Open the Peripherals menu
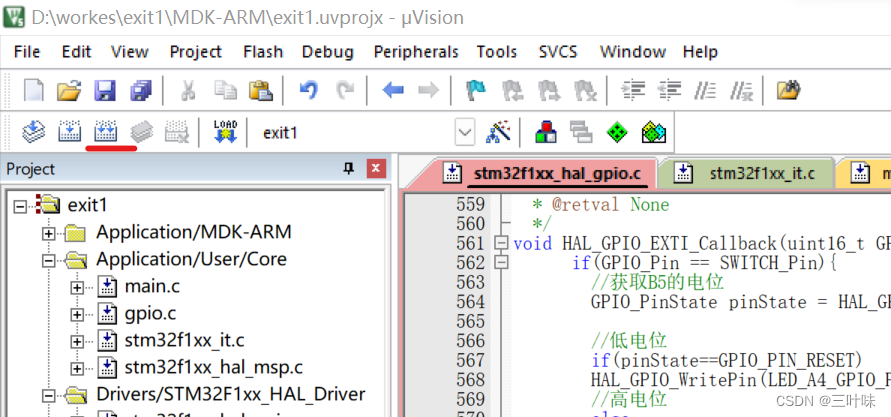 (x=416, y=52)
